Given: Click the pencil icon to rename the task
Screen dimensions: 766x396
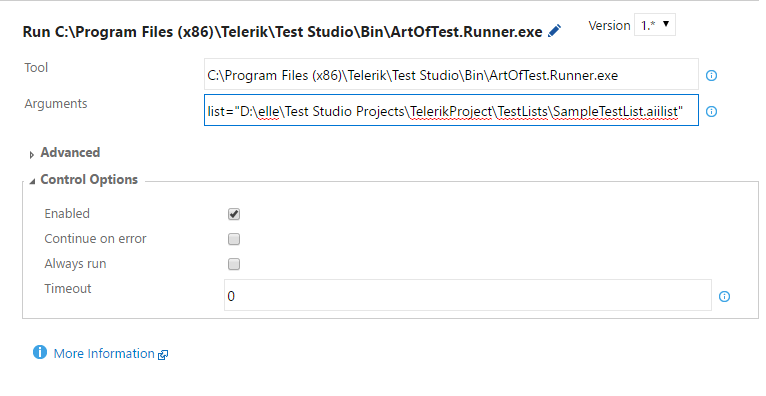Looking at the screenshot, I should coord(554,31).
